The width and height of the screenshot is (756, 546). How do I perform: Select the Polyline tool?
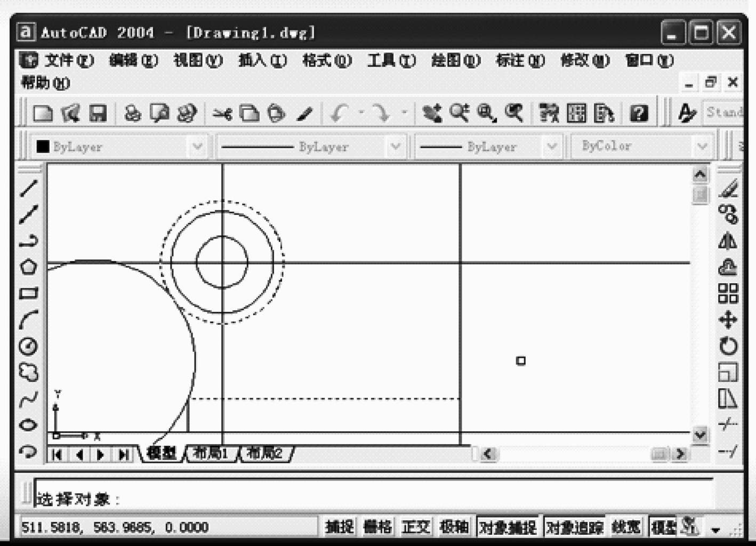[29, 240]
